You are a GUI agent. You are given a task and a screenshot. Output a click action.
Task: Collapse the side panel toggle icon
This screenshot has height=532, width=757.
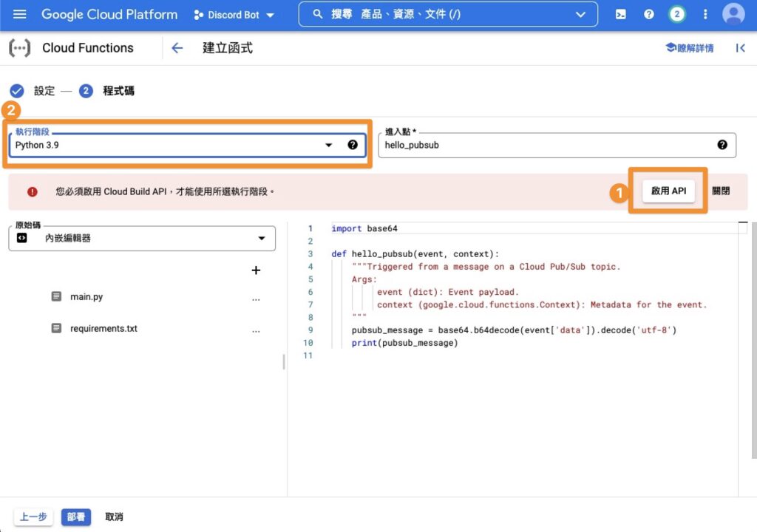[x=740, y=48]
